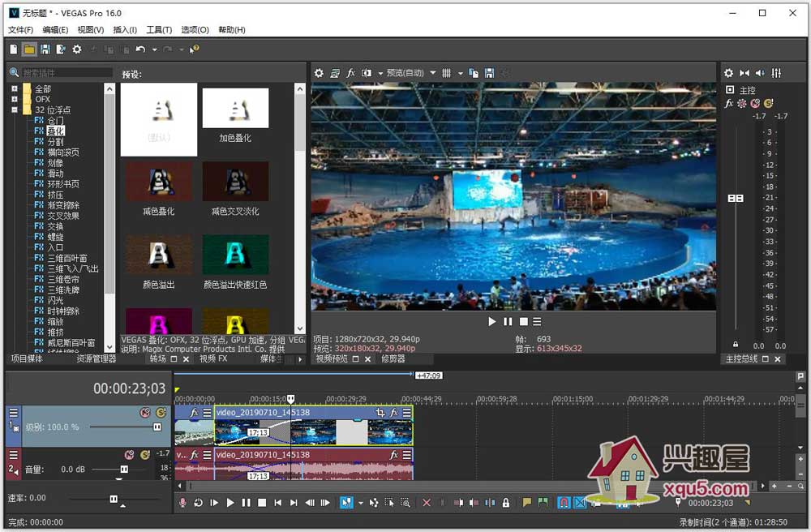The image size is (811, 532).
Task: Switch to the 项目媒体 tab
Action: [27, 358]
